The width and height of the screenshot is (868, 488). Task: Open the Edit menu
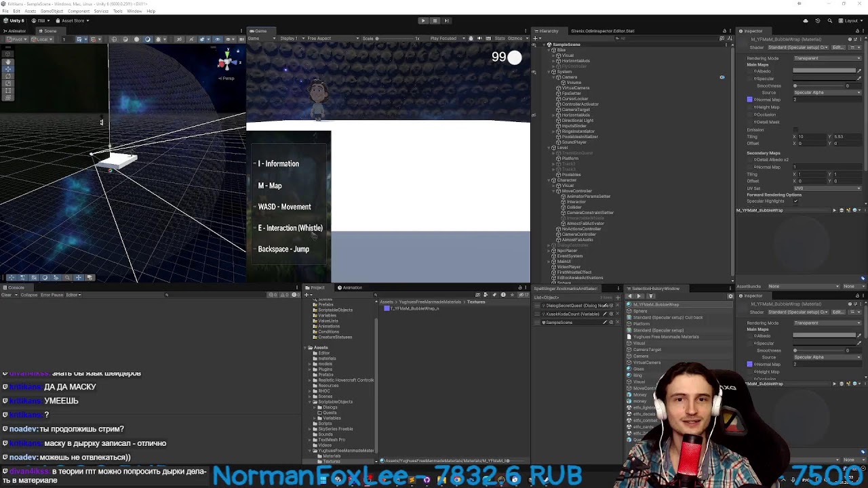click(x=16, y=12)
